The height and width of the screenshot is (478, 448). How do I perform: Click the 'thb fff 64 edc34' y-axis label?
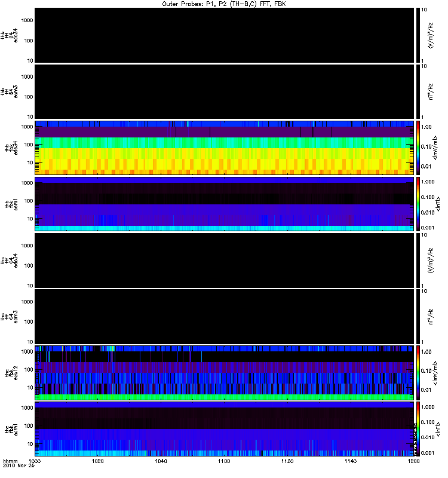coord(9,35)
